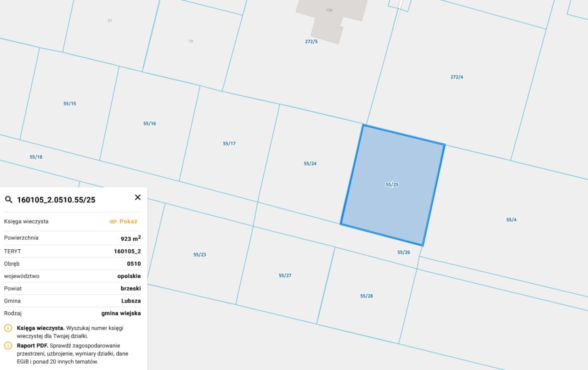Click the info icon next to Księga wieczysta note

coord(8,328)
